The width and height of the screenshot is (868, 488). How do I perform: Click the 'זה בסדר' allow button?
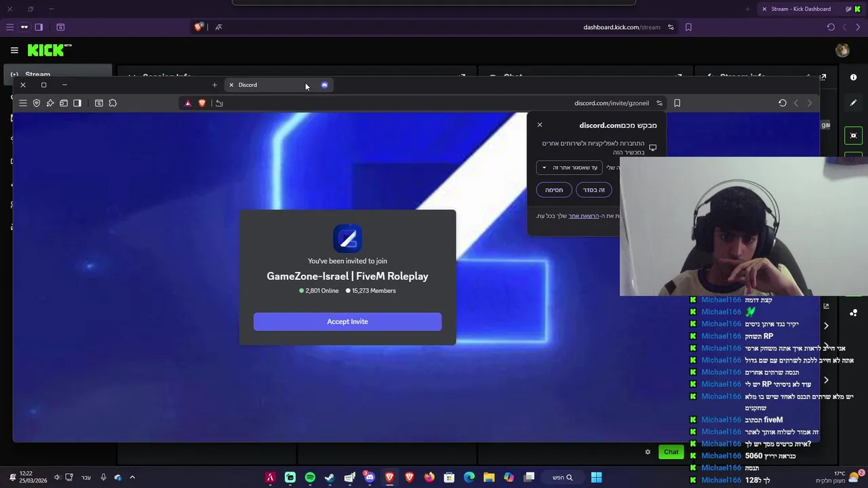594,190
